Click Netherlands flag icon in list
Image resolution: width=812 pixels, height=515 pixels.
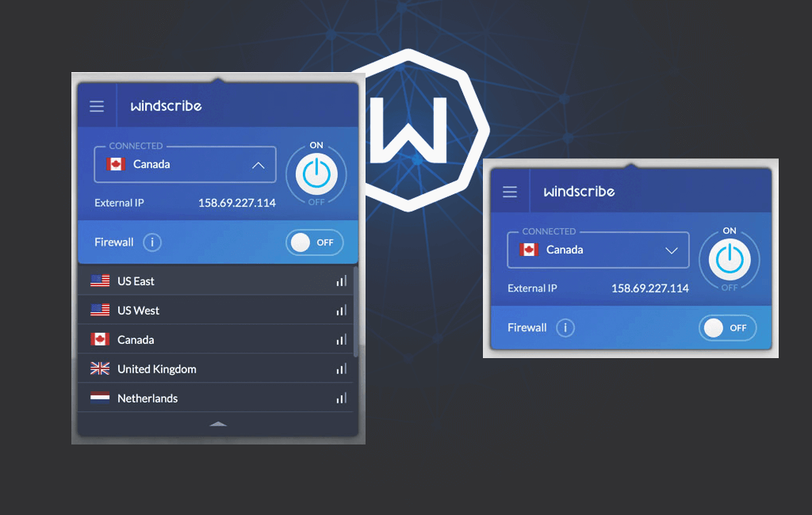(100, 398)
